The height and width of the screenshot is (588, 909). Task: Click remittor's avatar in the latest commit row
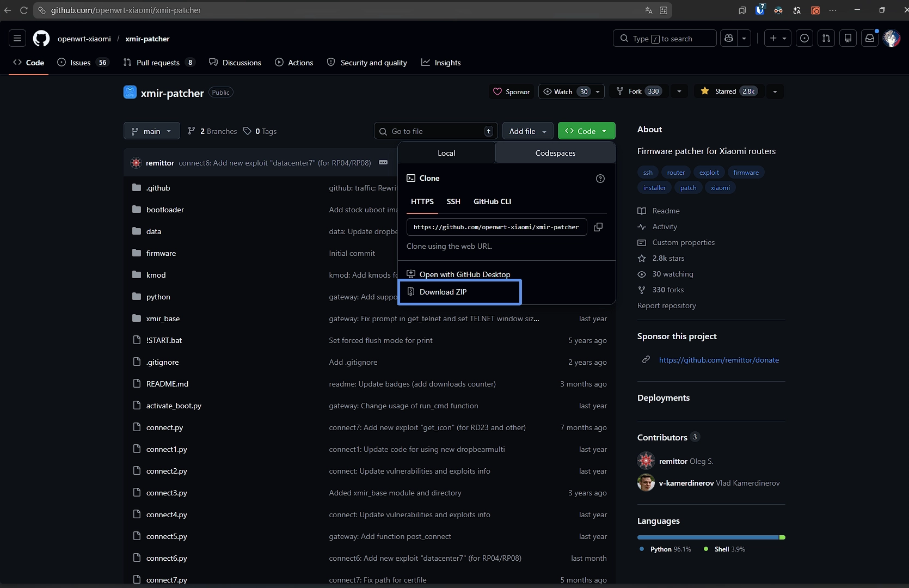click(x=136, y=162)
